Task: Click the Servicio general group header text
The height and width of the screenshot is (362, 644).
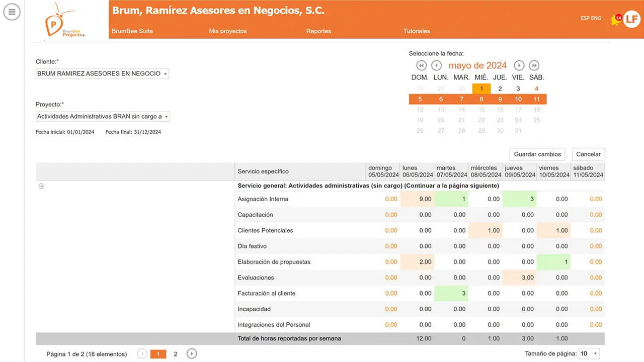Action: click(x=368, y=186)
